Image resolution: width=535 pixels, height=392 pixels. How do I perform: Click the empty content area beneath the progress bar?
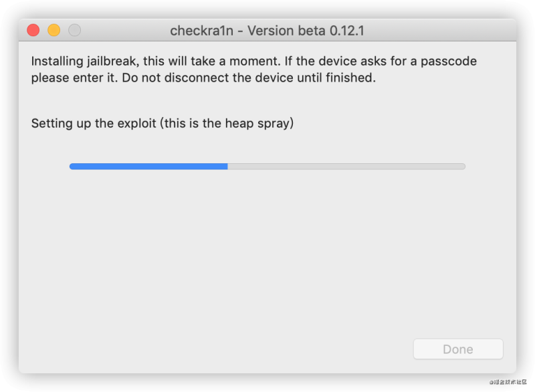[x=267, y=252]
